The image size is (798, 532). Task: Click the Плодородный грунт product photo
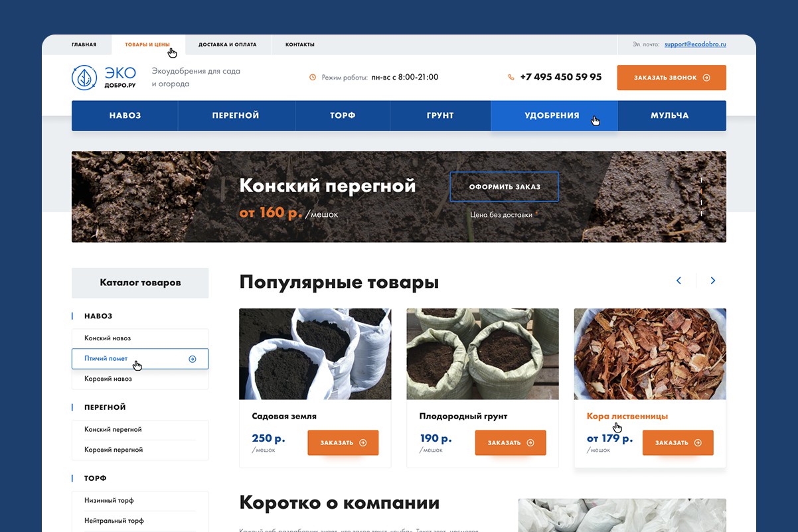483,354
